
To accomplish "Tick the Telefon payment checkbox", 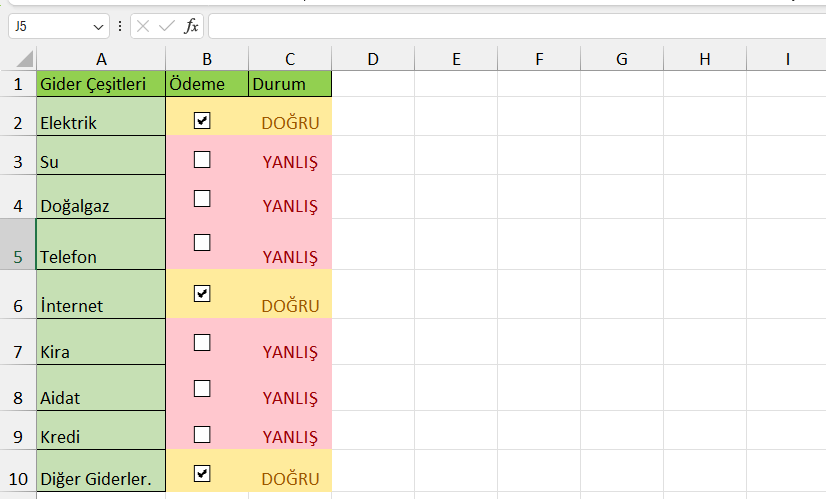I will (202, 242).
